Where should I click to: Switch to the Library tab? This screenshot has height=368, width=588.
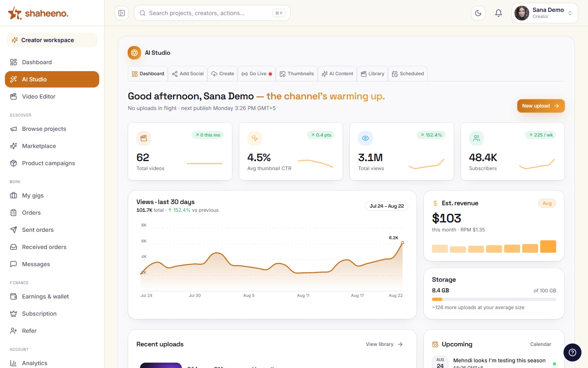coord(372,74)
